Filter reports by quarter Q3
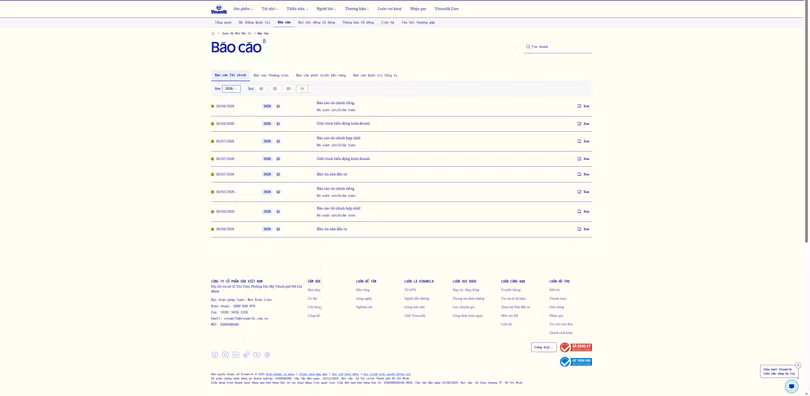The image size is (810, 396). (289, 89)
